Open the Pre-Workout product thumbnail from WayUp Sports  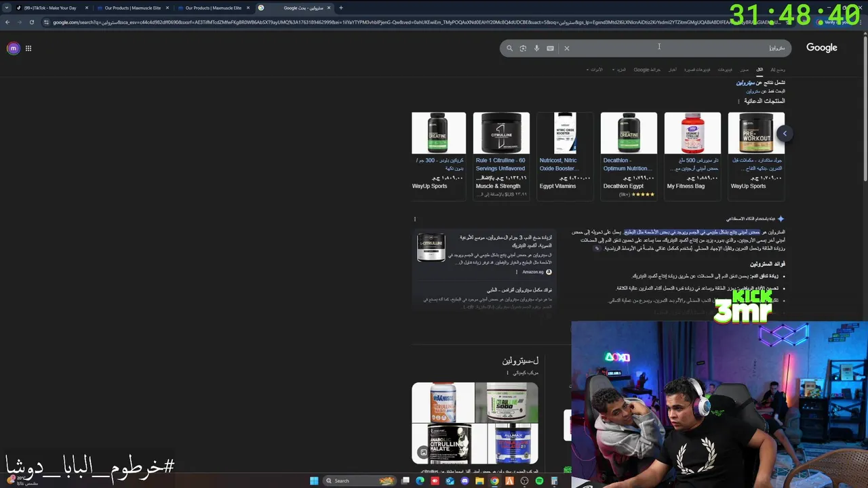[x=756, y=133]
